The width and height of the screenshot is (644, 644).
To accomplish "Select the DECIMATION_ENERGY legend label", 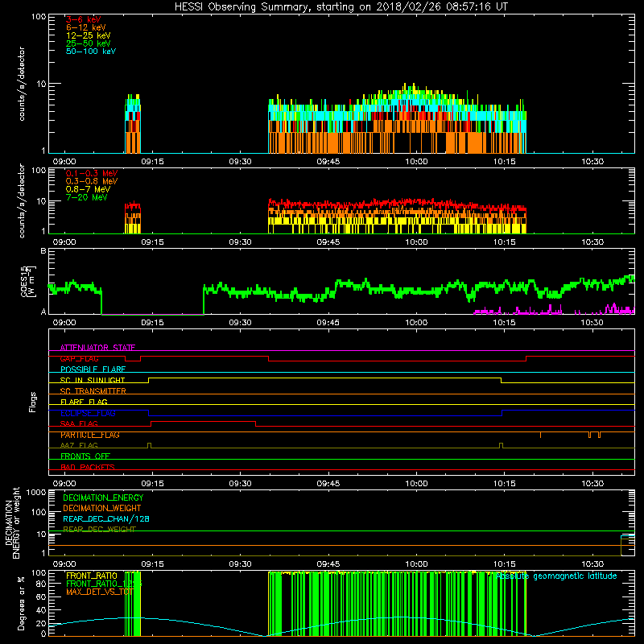I will pos(103,497).
